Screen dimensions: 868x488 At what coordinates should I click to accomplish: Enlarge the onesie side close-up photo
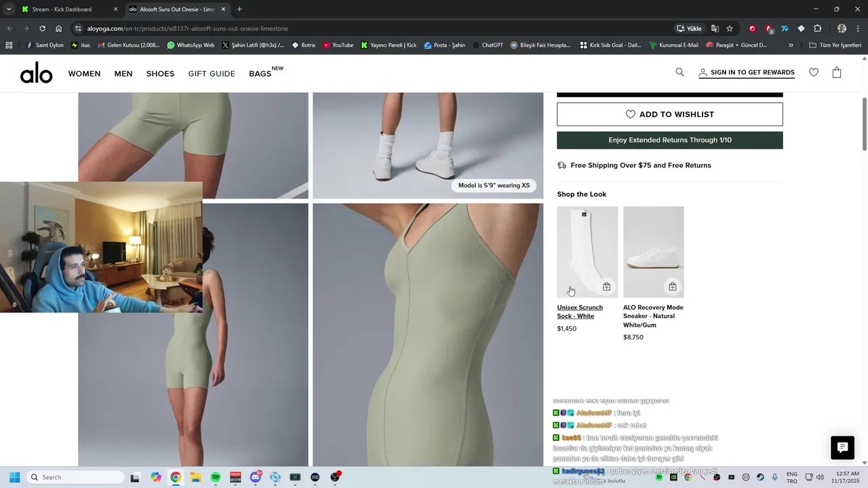click(428, 335)
